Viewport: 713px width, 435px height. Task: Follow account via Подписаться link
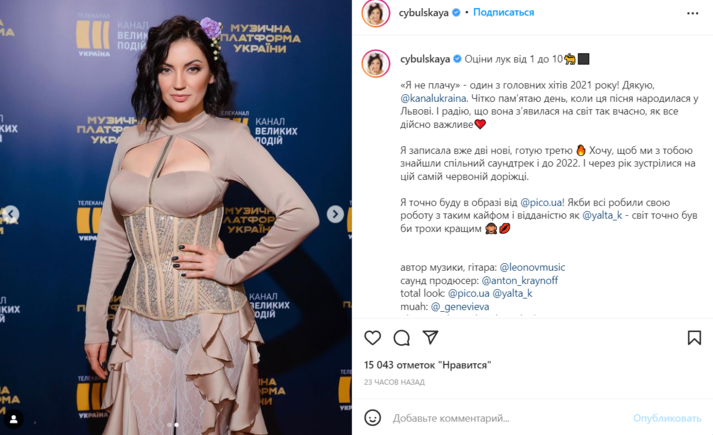pyautogui.click(x=503, y=12)
